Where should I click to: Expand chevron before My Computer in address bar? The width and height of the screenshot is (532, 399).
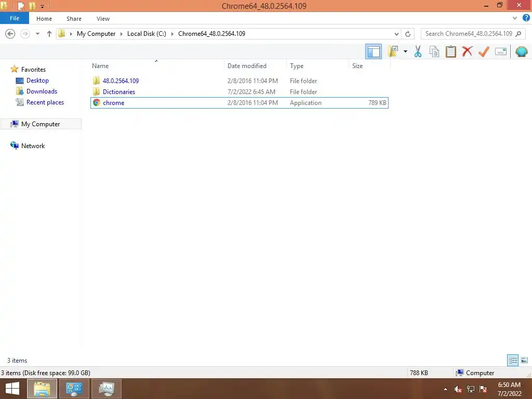(71, 34)
